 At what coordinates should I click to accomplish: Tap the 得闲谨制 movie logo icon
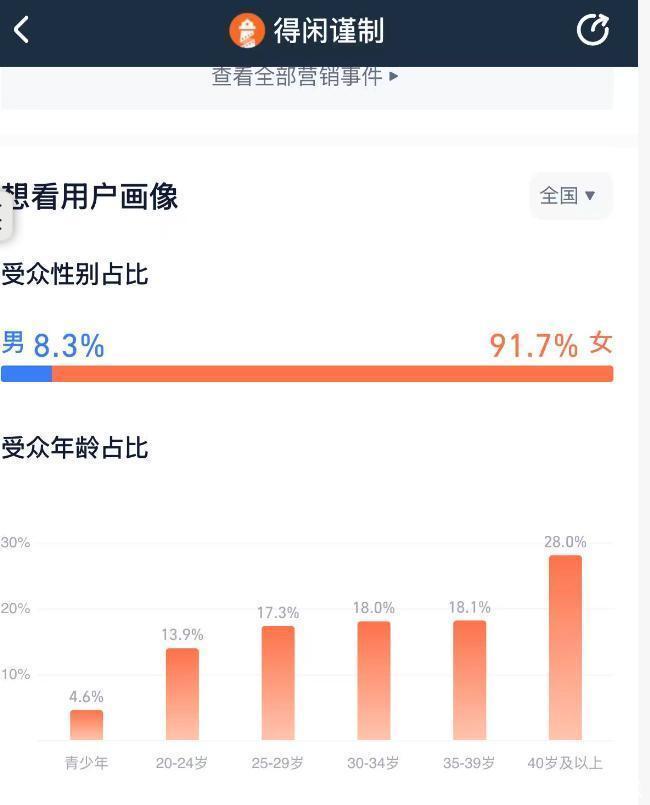tap(246, 31)
